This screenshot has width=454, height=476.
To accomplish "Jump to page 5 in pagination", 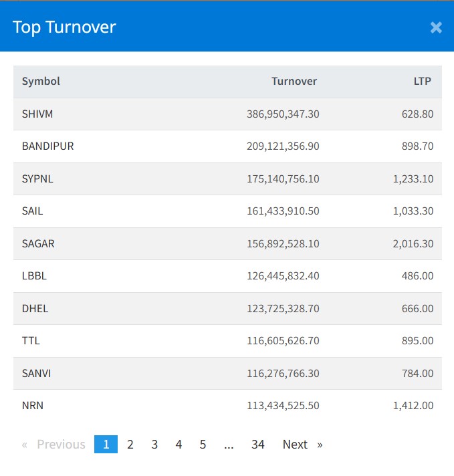I will pos(203,445).
